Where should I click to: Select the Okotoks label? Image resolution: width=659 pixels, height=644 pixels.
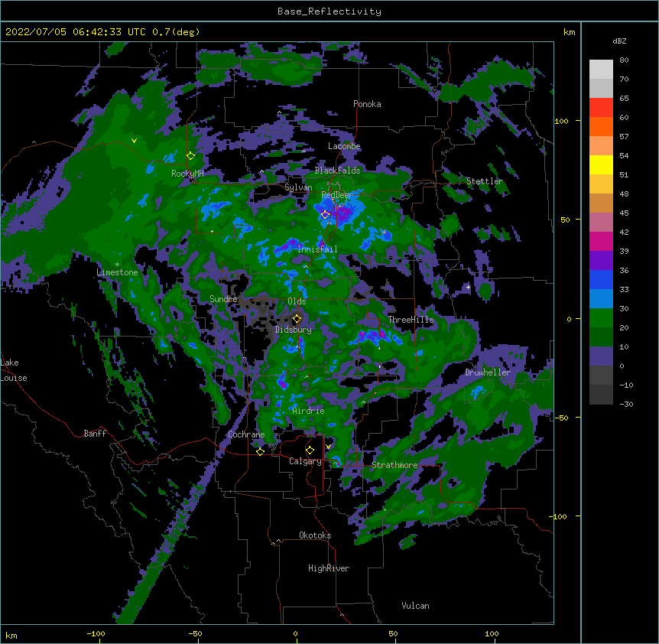[315, 535]
